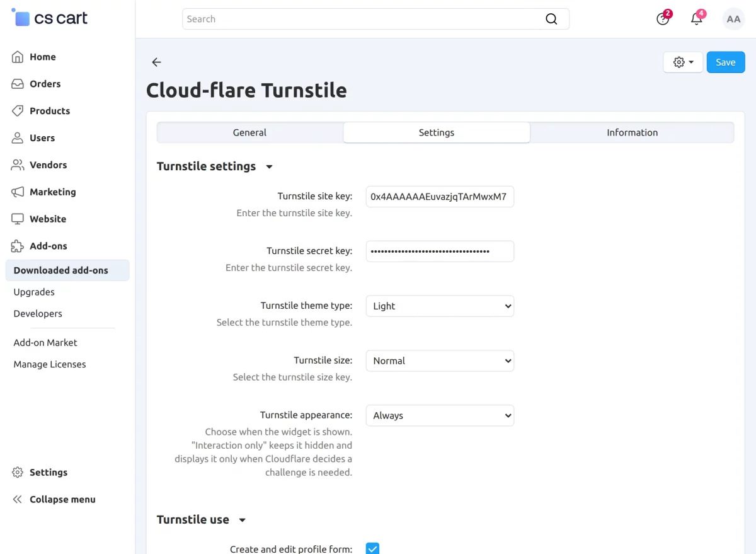Open the Orders section label
Viewport: 756px width, 554px height.
(45, 84)
